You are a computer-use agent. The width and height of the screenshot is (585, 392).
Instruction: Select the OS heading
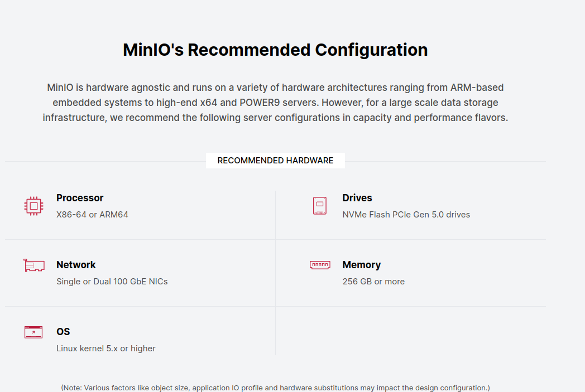point(63,332)
